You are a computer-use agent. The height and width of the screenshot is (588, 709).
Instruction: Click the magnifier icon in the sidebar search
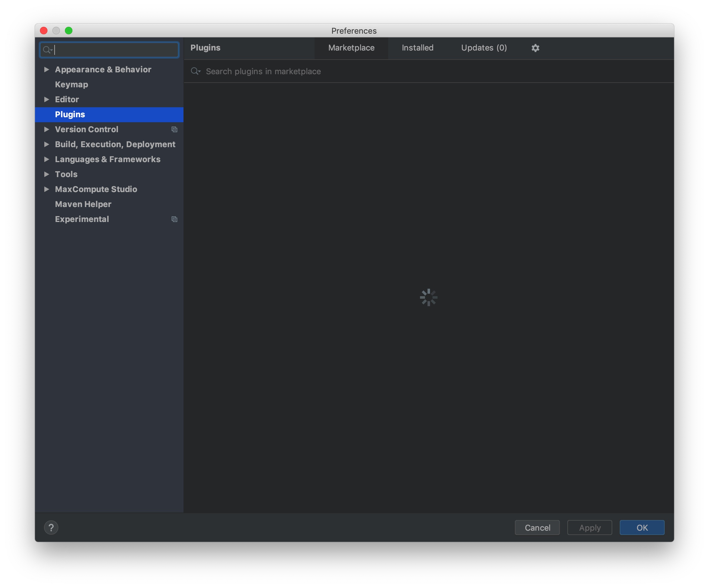click(x=48, y=50)
